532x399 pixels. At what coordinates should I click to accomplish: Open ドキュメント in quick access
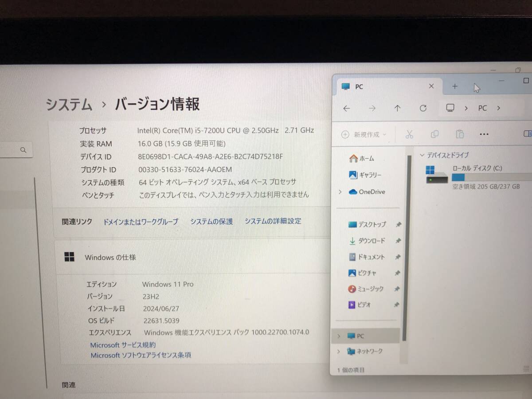coord(367,257)
